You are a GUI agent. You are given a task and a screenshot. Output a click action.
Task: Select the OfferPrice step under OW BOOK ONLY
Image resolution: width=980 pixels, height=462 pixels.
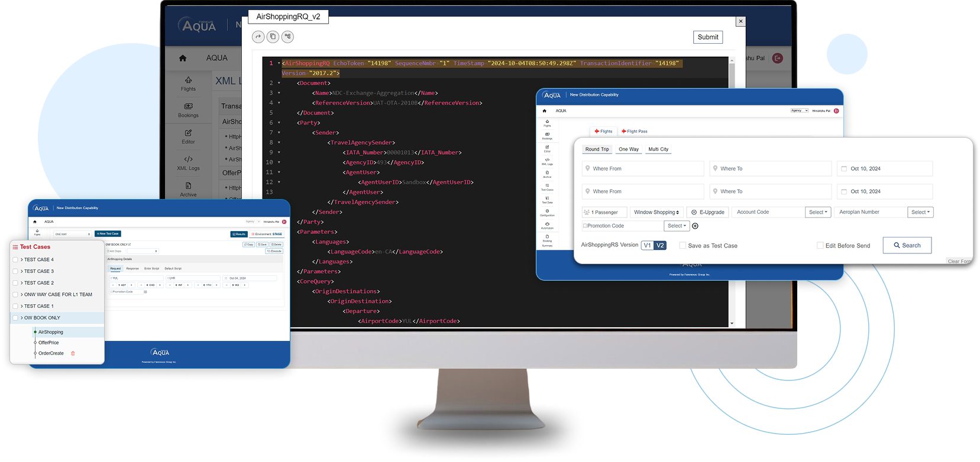(x=48, y=343)
